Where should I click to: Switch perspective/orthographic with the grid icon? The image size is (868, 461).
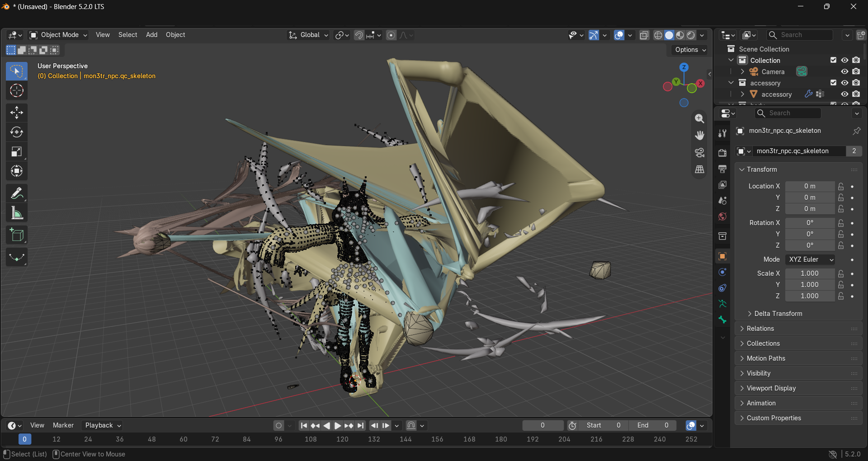tap(699, 169)
